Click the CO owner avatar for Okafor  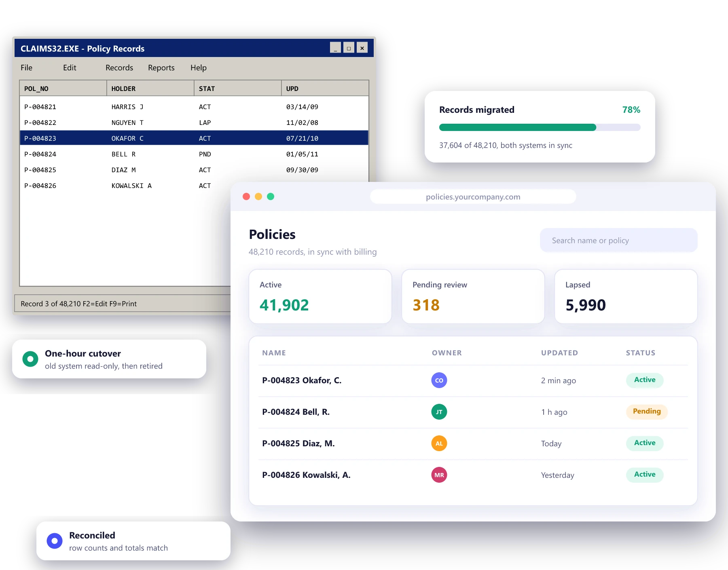pos(439,380)
